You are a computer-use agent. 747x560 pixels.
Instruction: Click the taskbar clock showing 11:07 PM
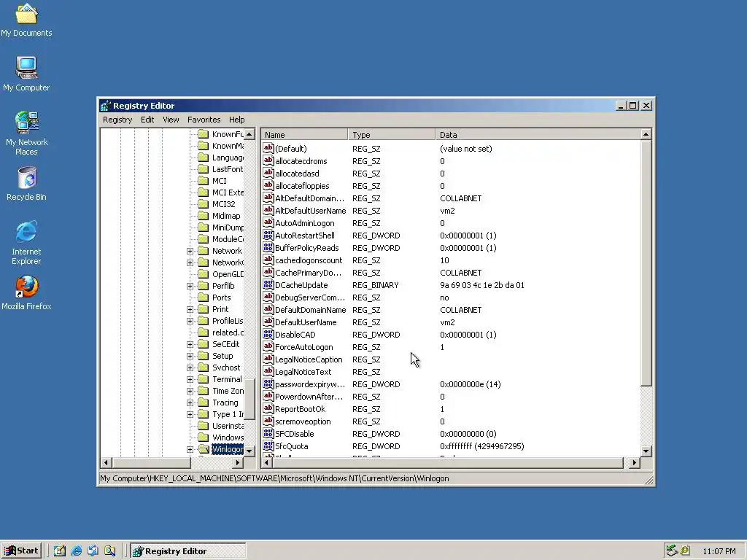719,551
